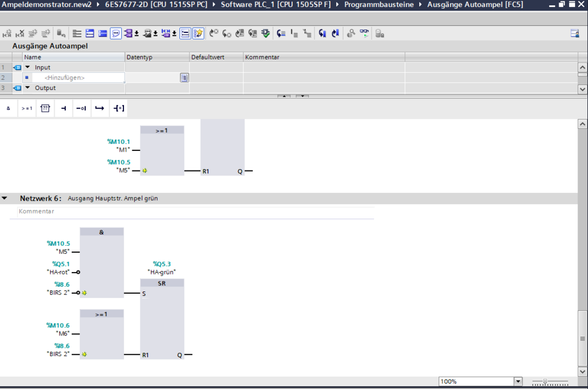Viewport: 588px width, 389px height.
Task: Click the open branch arrow icon
Action: pos(99,108)
